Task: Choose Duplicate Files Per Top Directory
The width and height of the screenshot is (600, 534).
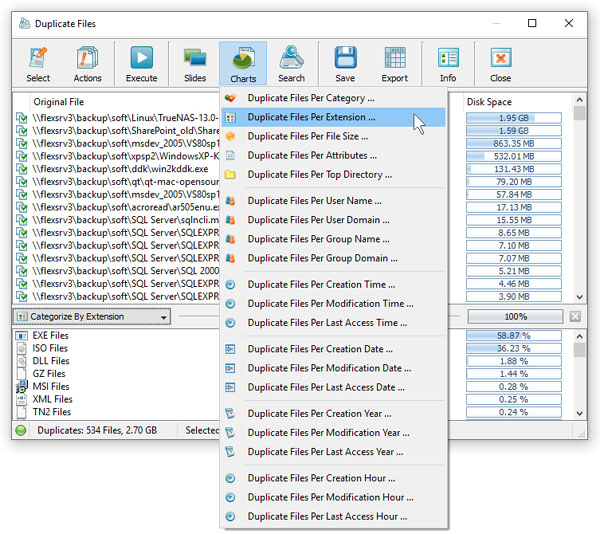Action: 333,174
